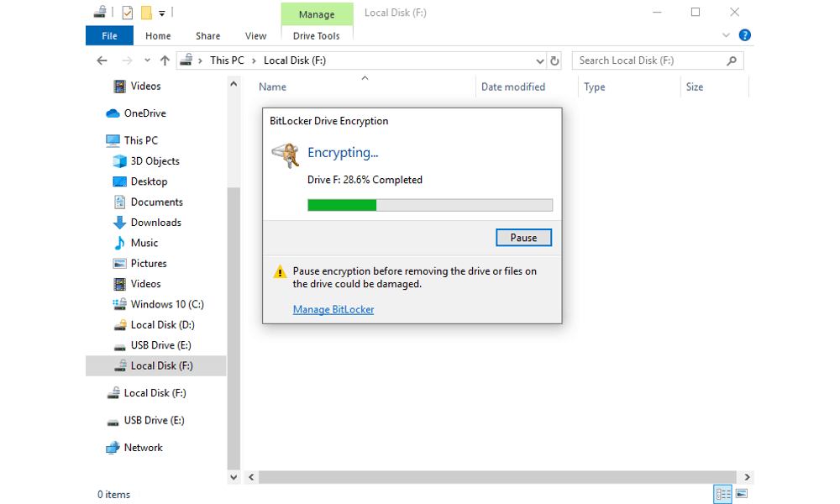Pause the BitLocker encryption

tap(523, 238)
